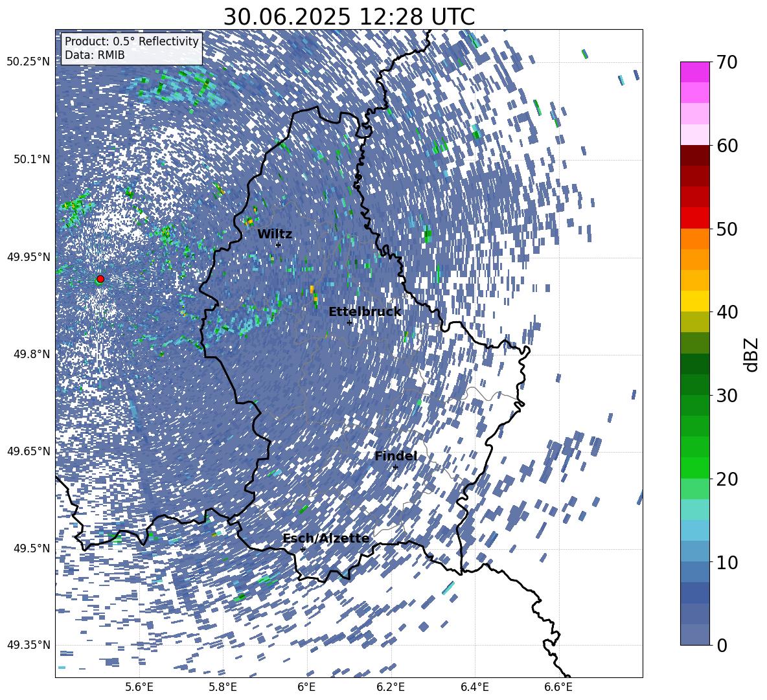Click the dark green 33 dBZ colorbar segment
Viewport: 767px width, 700px height.
pyautogui.click(x=694, y=364)
